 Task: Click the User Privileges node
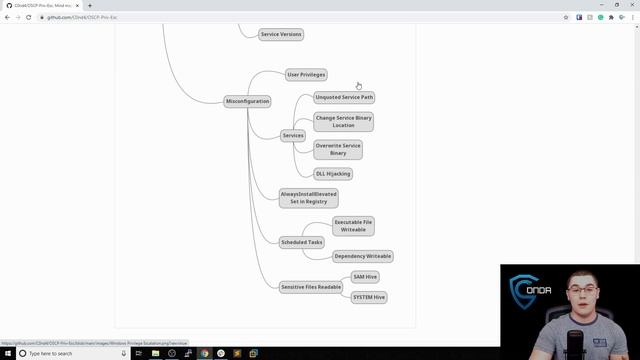[x=306, y=75]
